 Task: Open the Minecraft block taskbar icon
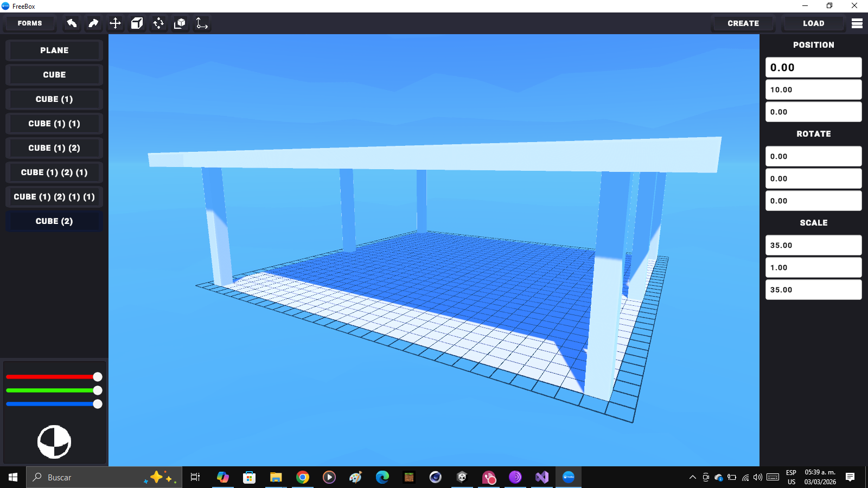tap(409, 477)
